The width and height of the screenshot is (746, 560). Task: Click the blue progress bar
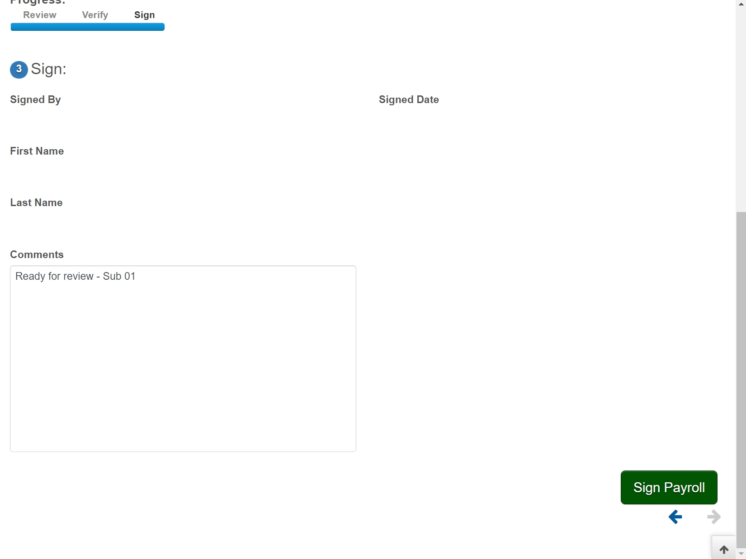point(88,27)
